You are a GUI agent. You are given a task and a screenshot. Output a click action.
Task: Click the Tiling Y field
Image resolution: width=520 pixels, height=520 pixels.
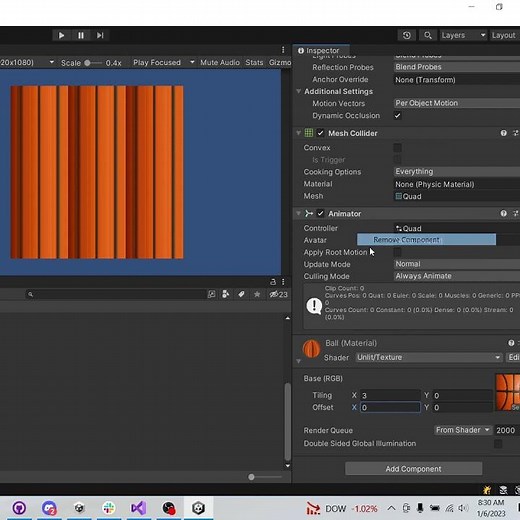(463, 396)
